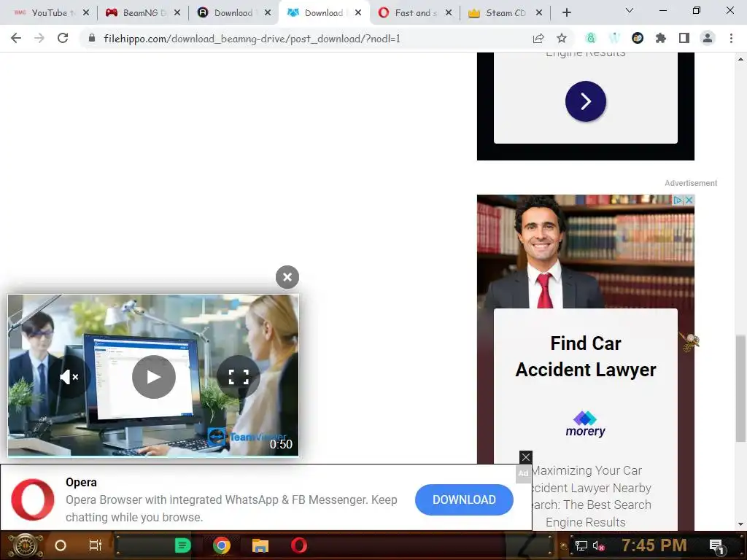
Task: Share this page using the share icon
Action: [x=538, y=38]
